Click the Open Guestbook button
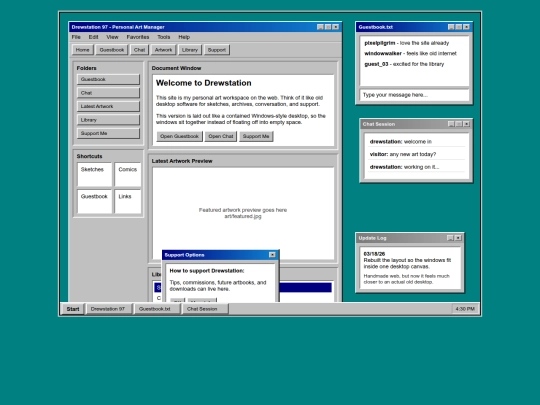The image size is (540, 405). click(179, 136)
